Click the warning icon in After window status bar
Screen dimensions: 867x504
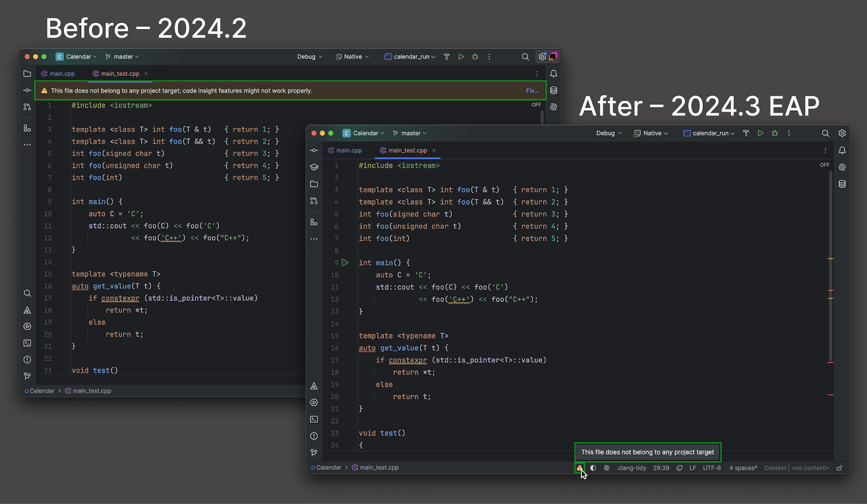[x=580, y=468]
